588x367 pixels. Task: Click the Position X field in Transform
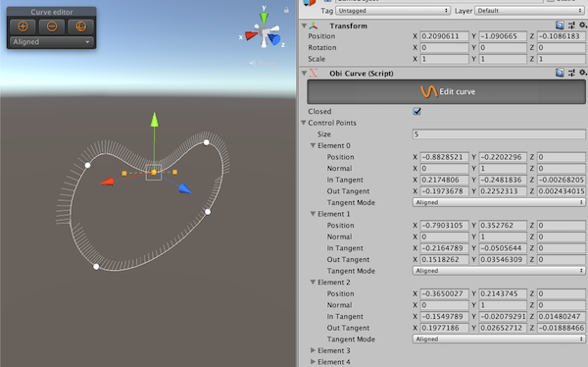pos(444,36)
